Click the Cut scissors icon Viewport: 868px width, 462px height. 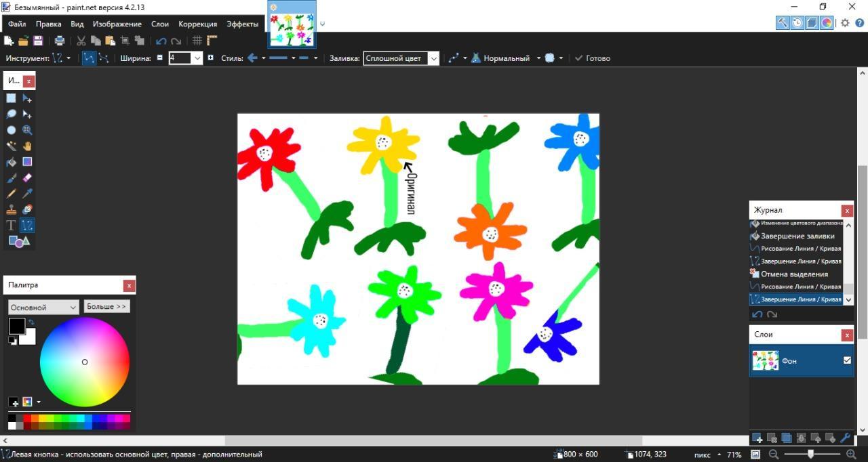point(81,41)
